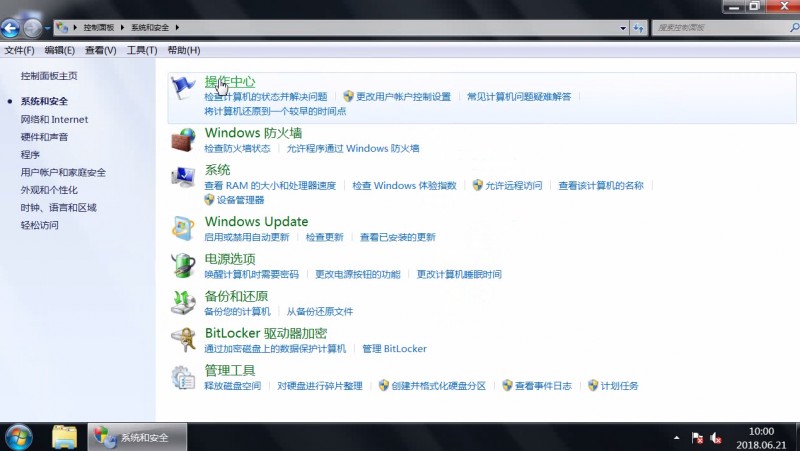Open Windows 防火墙 heading link
Viewport: 800px width, 451px height.
coord(253,133)
